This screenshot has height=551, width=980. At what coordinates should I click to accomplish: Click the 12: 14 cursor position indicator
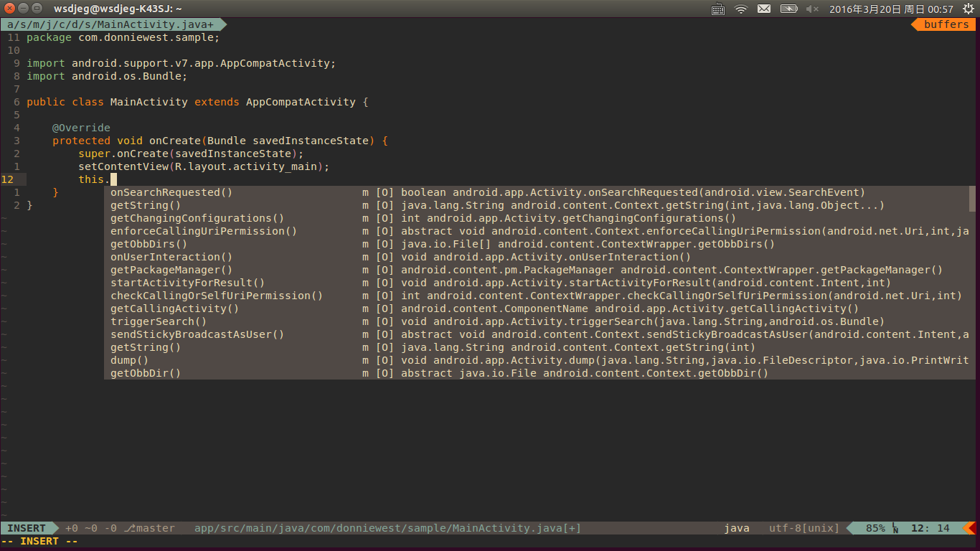click(930, 528)
